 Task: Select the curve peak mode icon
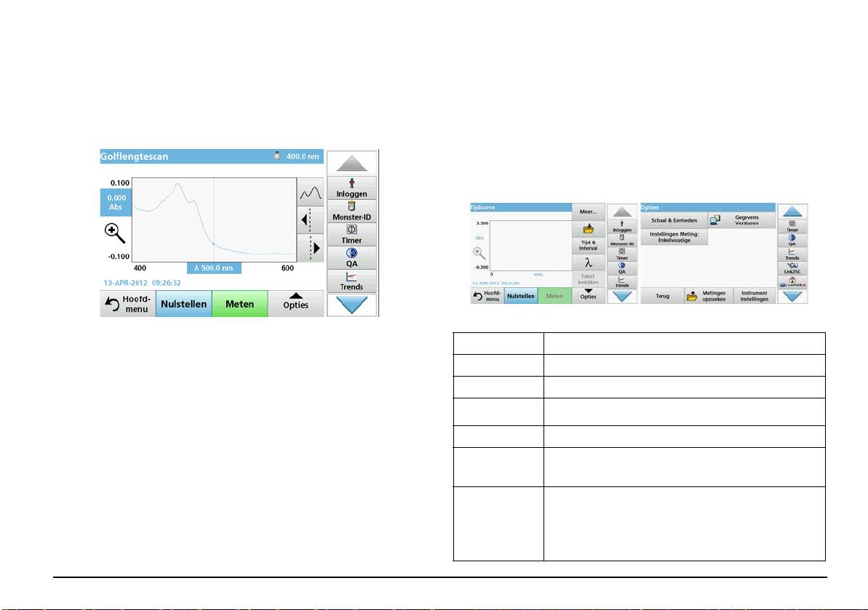coord(311,193)
